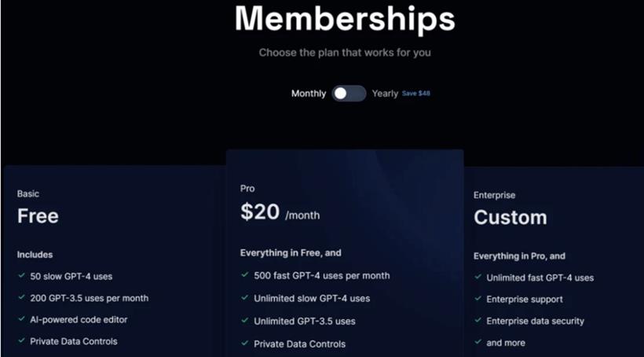Toggle the Monthly/Yearly billing switch

click(x=349, y=94)
